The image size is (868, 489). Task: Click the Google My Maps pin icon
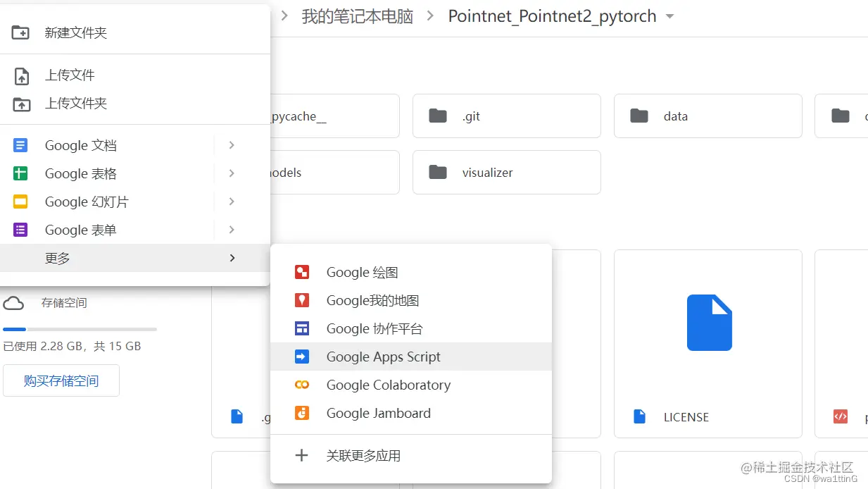302,301
